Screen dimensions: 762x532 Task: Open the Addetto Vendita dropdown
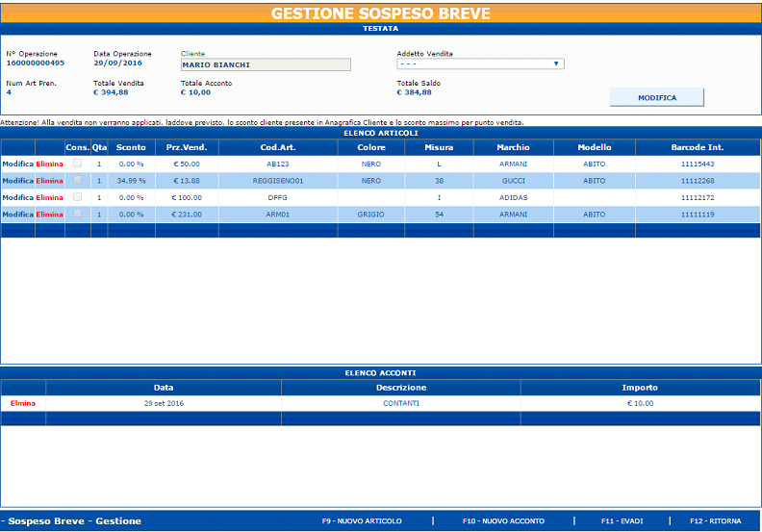tap(480, 64)
